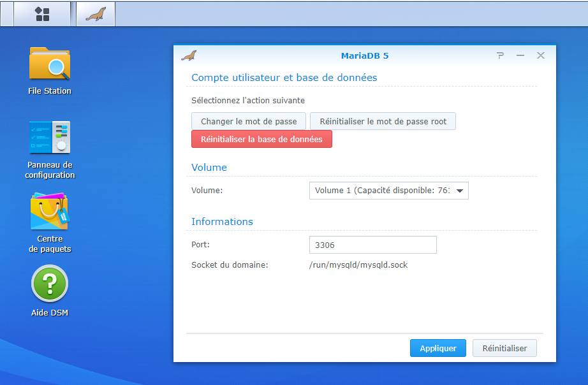Close the MariaDB 5 window

540,55
